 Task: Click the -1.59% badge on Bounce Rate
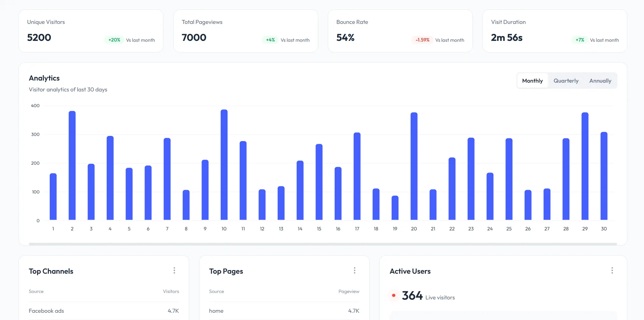click(x=422, y=40)
